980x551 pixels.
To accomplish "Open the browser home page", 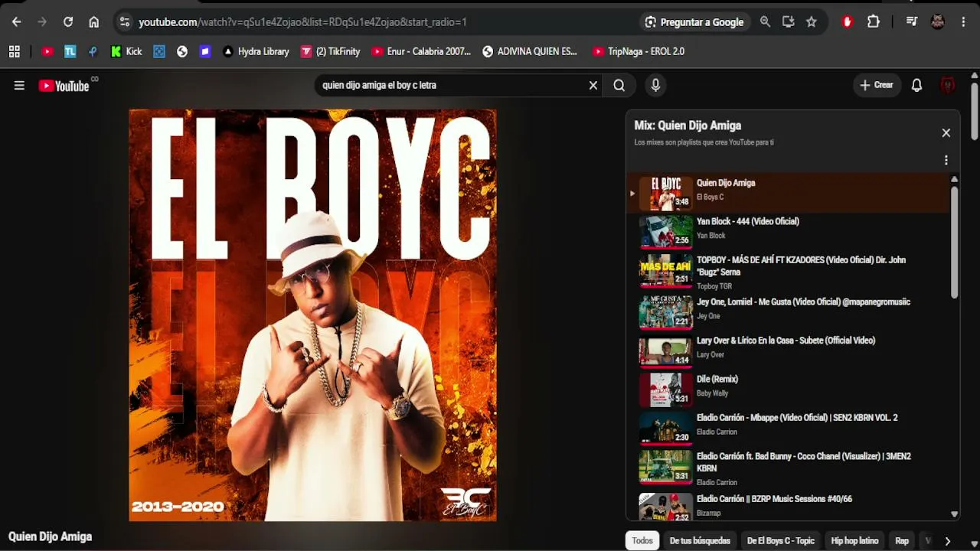I will click(x=94, y=22).
